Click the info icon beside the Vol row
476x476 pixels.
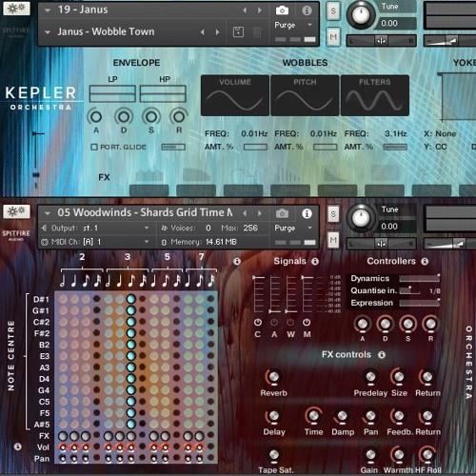(18, 446)
